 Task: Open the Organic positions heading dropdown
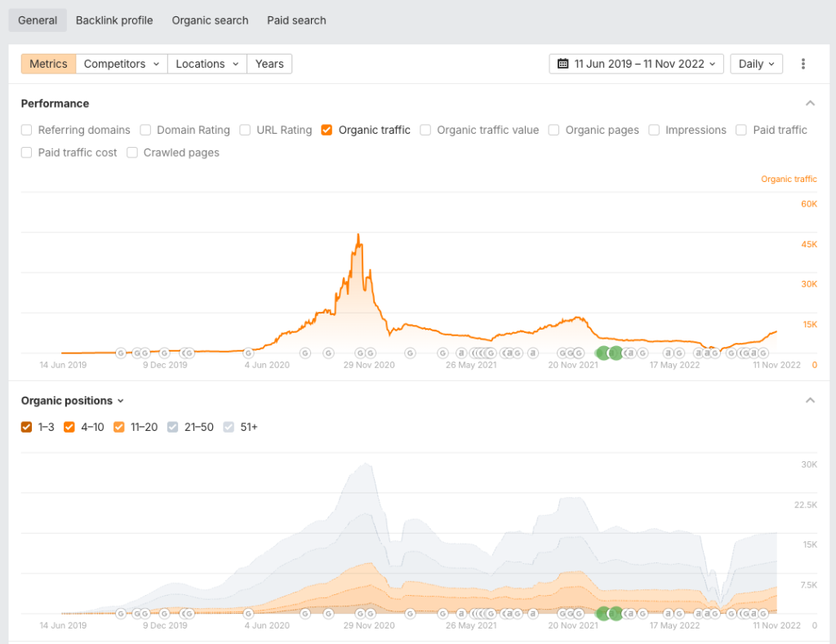[73, 401]
